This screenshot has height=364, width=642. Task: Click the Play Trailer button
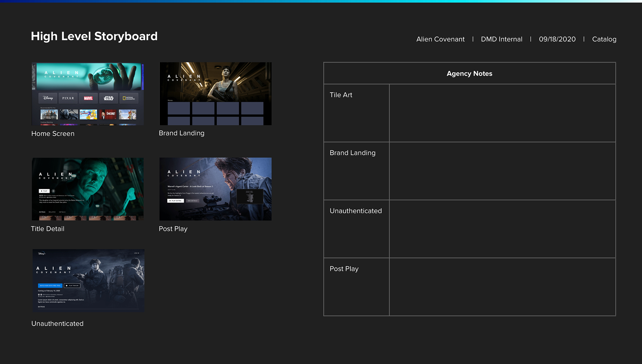pos(72,285)
